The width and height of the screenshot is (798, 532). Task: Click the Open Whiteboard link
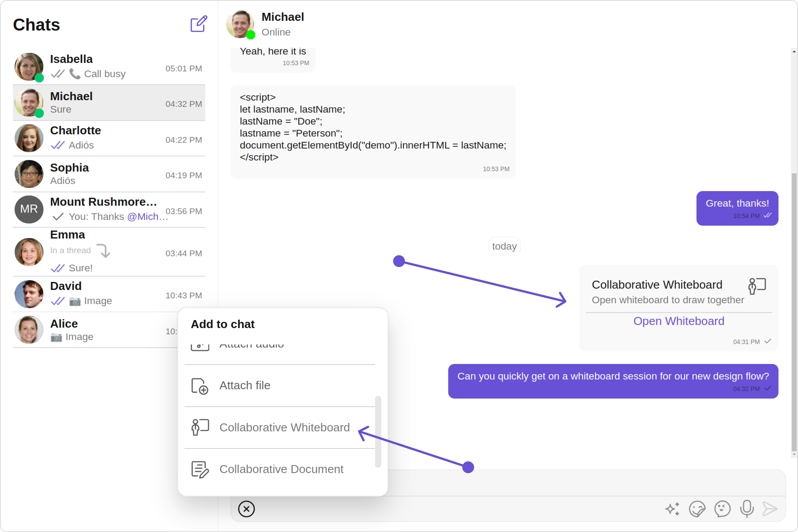(x=679, y=321)
